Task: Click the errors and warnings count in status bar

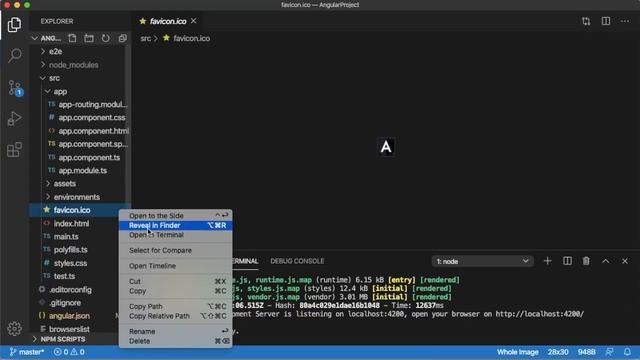Action: click(69, 352)
